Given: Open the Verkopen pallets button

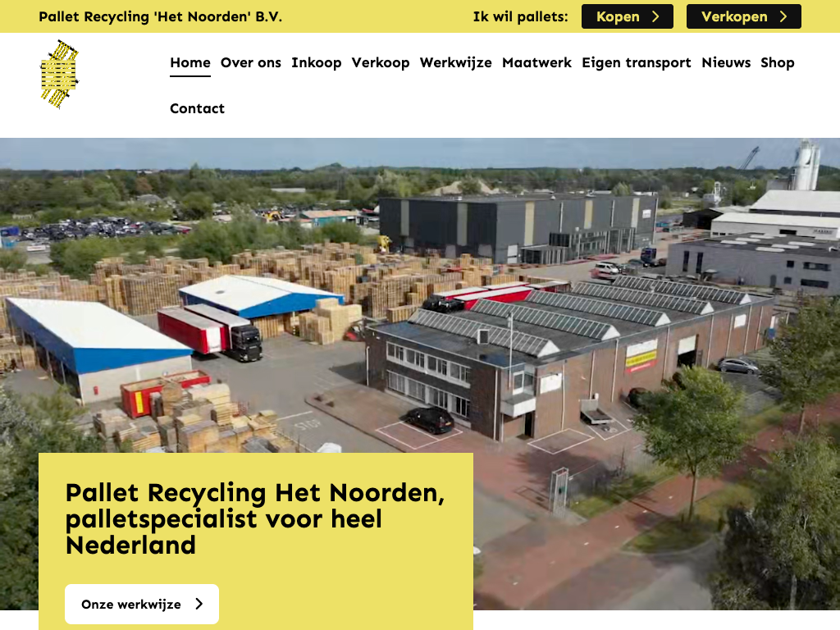Looking at the screenshot, I should [743, 16].
